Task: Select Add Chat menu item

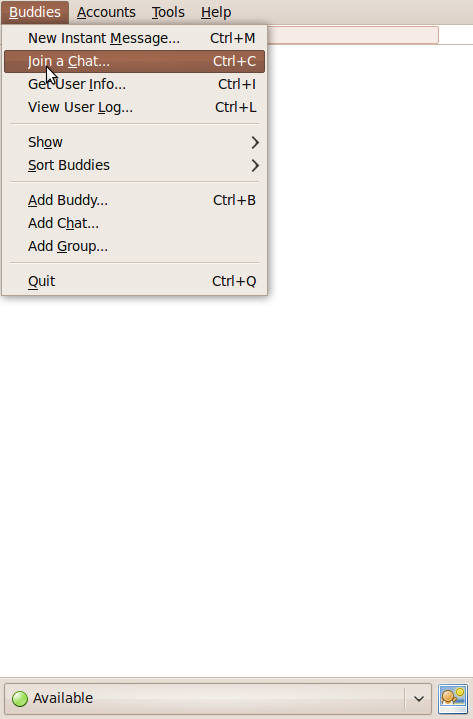Action: pos(134,223)
